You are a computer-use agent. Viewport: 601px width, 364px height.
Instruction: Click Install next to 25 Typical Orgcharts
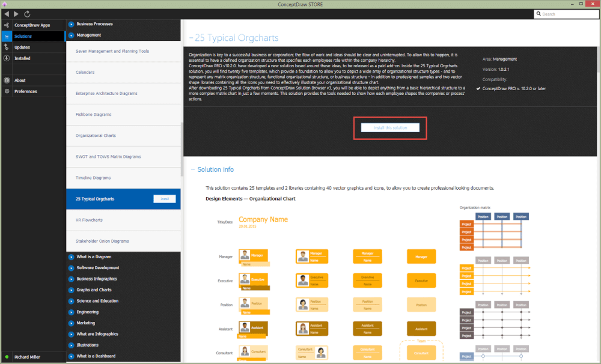pos(165,199)
